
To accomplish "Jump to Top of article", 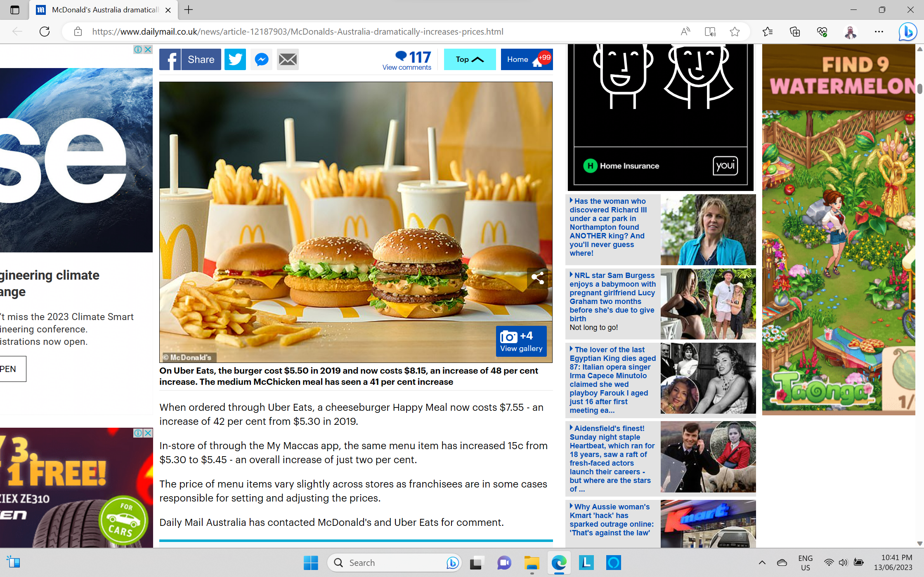I will 470,59.
